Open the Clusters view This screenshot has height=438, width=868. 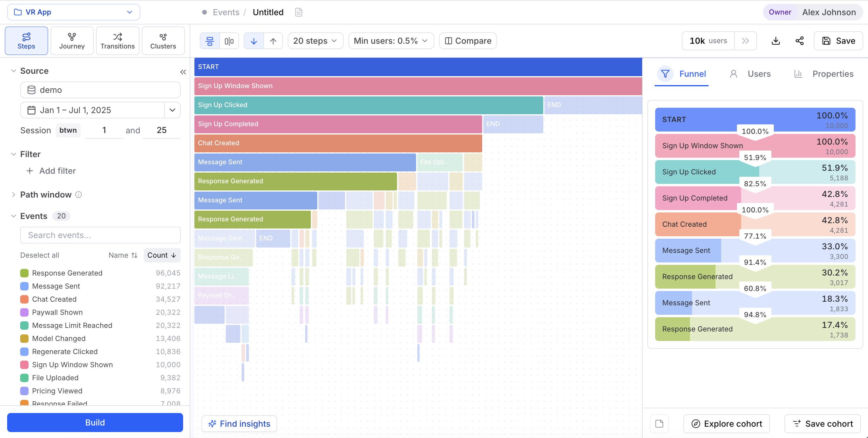(163, 41)
